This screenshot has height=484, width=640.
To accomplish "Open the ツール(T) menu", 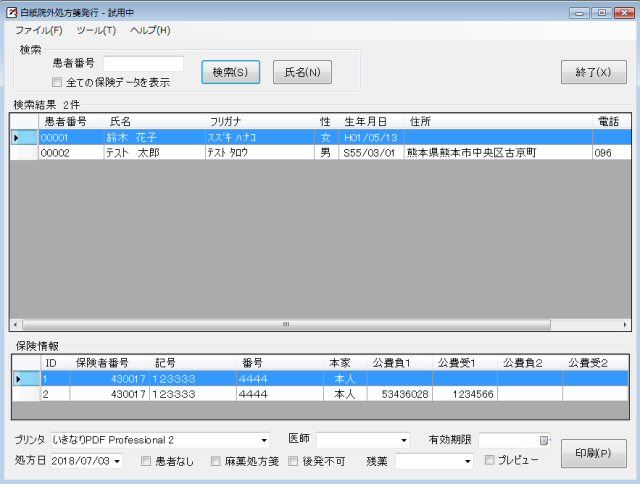I will (x=96, y=30).
